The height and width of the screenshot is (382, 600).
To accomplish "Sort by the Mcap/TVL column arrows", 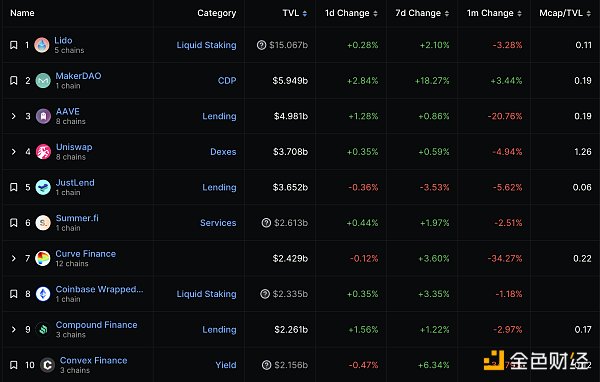I will click(x=589, y=13).
